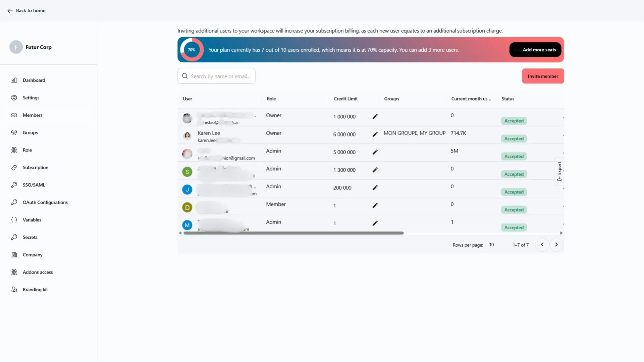Open the Branding kit icon

click(14, 289)
